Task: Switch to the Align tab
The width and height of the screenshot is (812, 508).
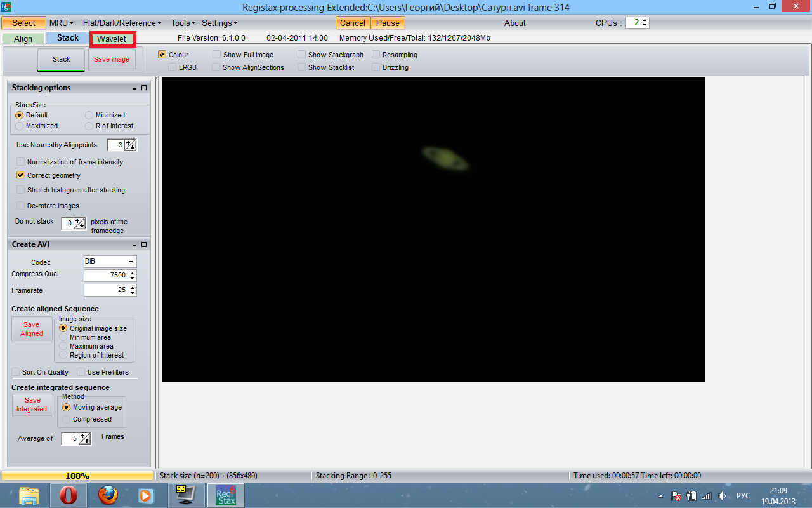Action: 23,39
